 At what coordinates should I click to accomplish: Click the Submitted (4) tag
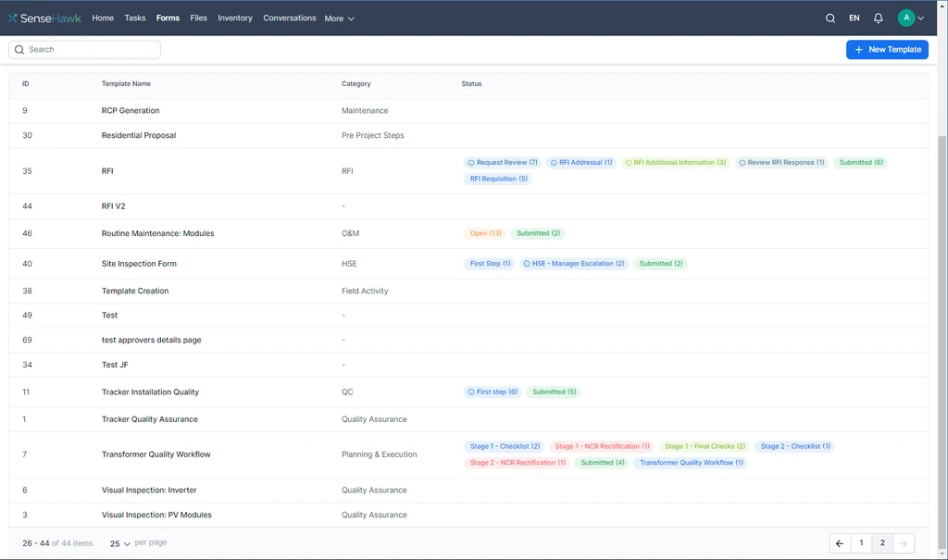(602, 463)
